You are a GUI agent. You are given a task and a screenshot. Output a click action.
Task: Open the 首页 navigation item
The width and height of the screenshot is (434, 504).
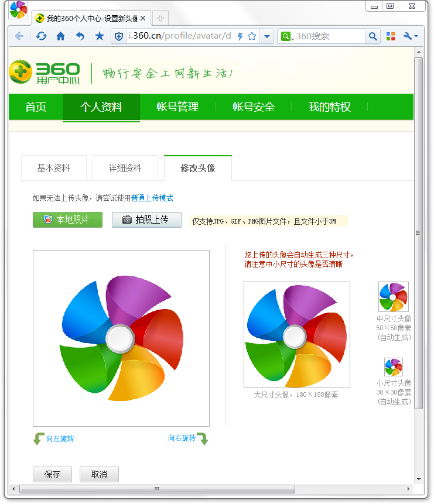pyautogui.click(x=36, y=107)
